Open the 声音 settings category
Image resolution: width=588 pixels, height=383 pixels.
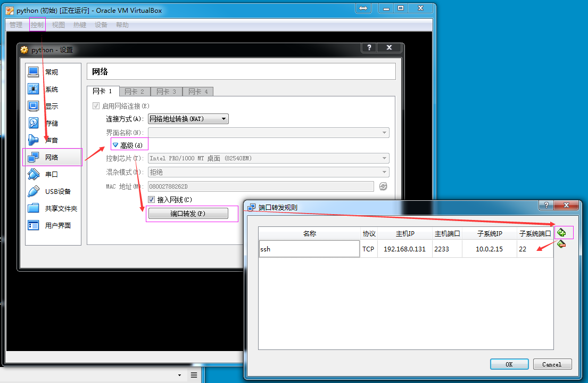coord(53,140)
